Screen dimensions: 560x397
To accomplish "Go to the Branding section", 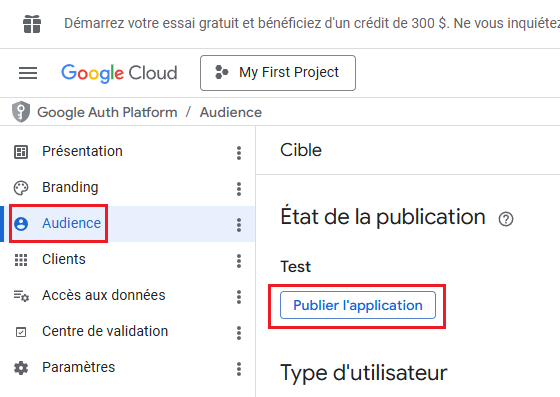I will [70, 187].
